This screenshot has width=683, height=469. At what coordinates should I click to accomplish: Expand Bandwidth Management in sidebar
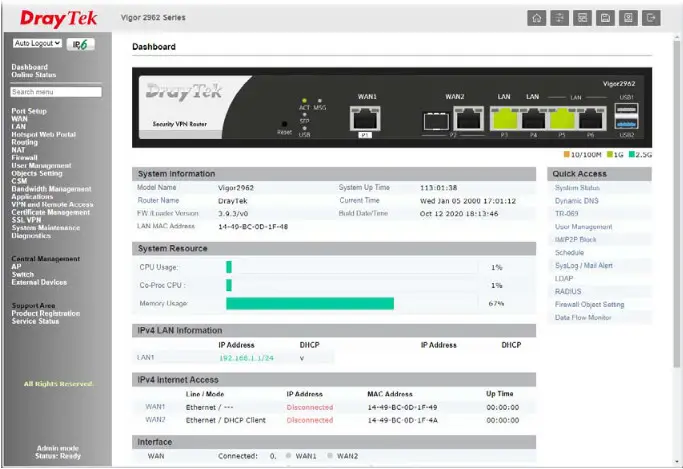[x=51, y=189]
